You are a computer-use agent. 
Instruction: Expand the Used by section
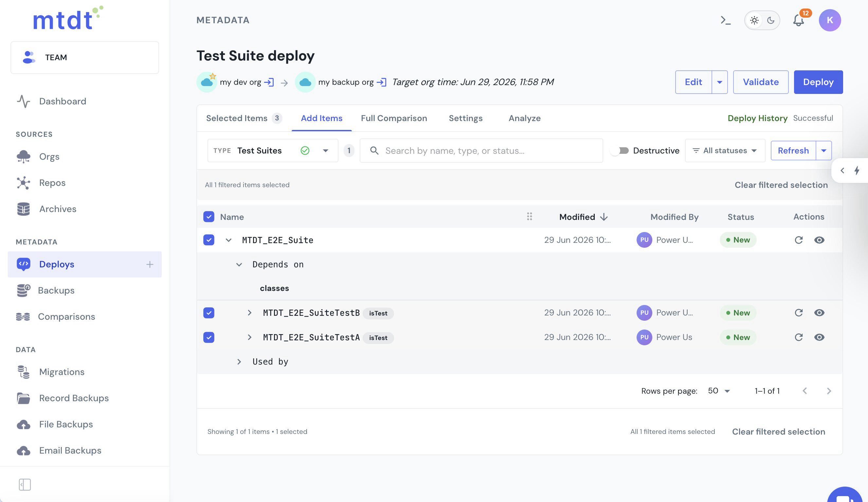[x=239, y=362]
